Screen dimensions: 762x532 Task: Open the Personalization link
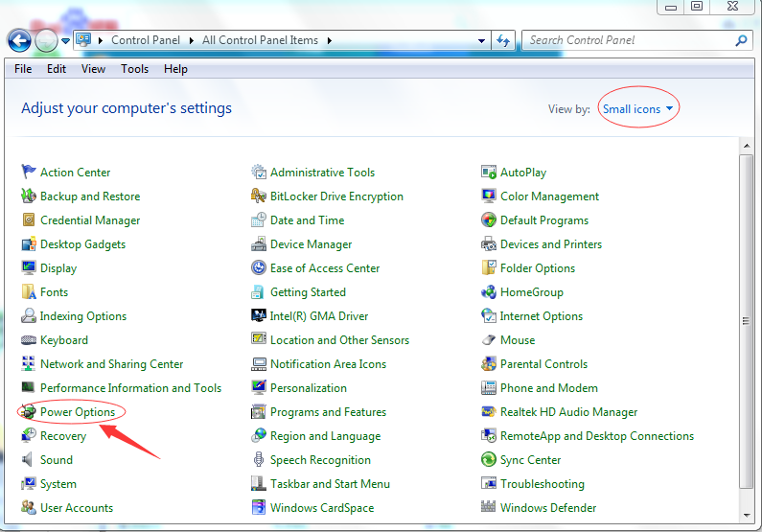pos(309,387)
